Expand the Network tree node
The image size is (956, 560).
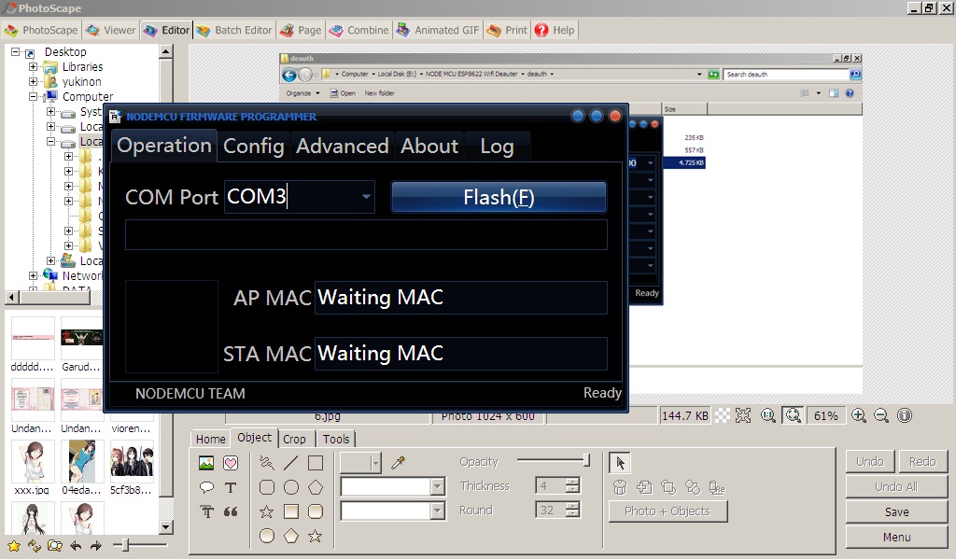[x=34, y=276]
